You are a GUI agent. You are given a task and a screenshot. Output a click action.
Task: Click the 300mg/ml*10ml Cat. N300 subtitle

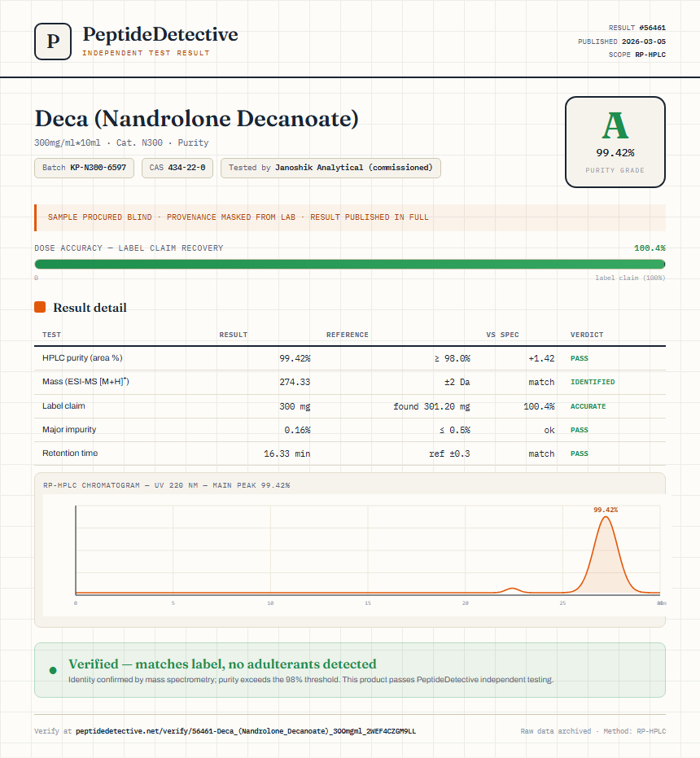[121, 142]
